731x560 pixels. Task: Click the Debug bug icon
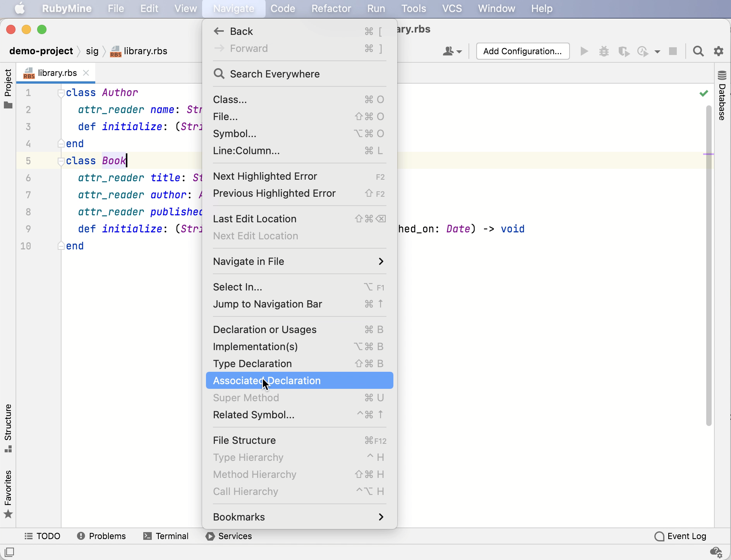[x=604, y=52]
